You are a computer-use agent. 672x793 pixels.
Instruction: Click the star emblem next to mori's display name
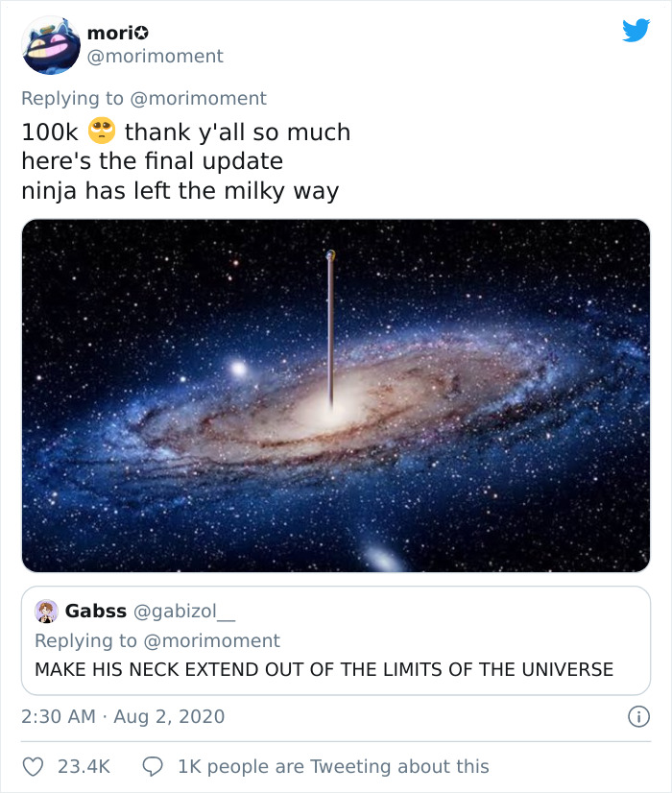140,31
